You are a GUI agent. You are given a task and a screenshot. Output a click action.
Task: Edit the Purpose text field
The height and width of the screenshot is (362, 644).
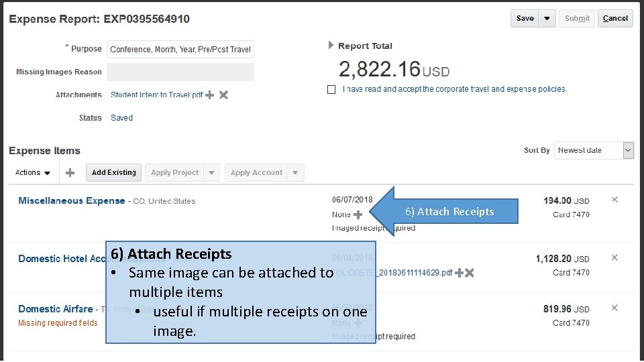coord(180,49)
